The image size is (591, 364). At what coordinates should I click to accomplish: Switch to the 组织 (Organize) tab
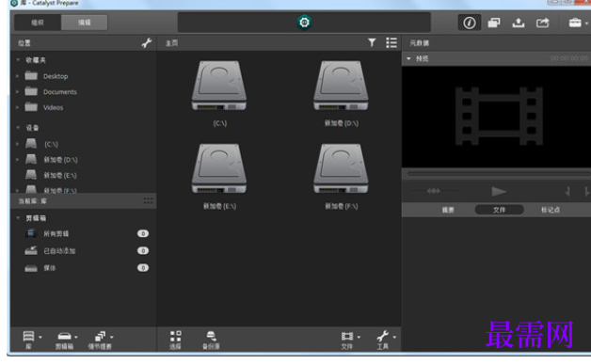(x=38, y=23)
